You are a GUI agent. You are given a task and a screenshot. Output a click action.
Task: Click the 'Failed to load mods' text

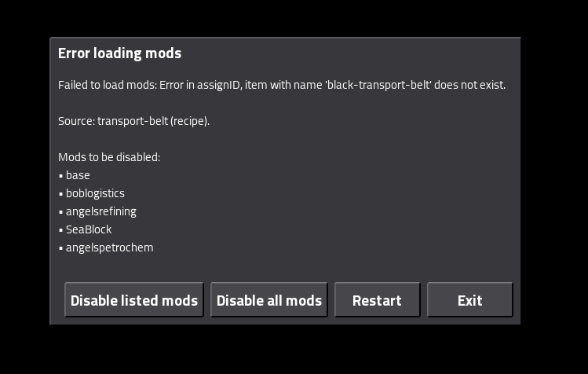pyautogui.click(x=108, y=85)
